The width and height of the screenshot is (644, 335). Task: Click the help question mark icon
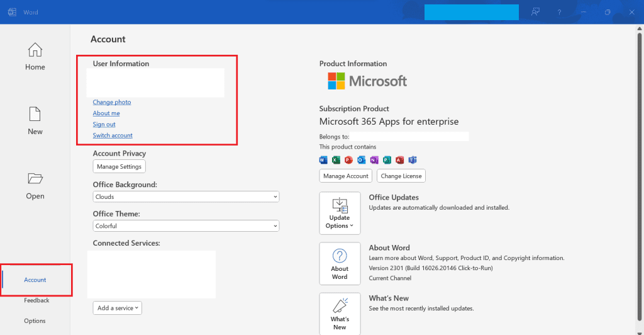[x=559, y=12]
